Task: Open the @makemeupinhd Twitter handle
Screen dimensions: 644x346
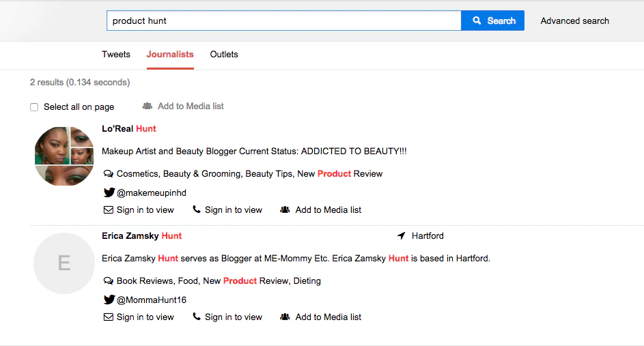Action: 151,192
